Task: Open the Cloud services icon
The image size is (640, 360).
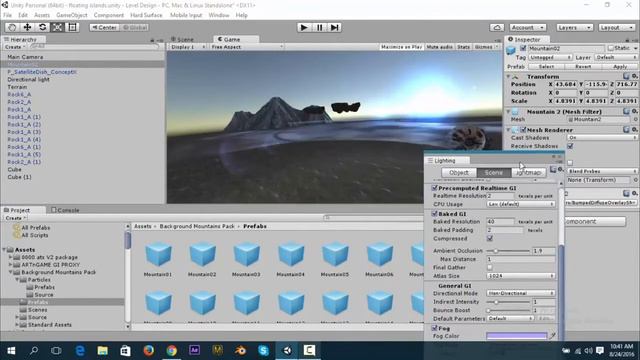Action: pos(497,27)
